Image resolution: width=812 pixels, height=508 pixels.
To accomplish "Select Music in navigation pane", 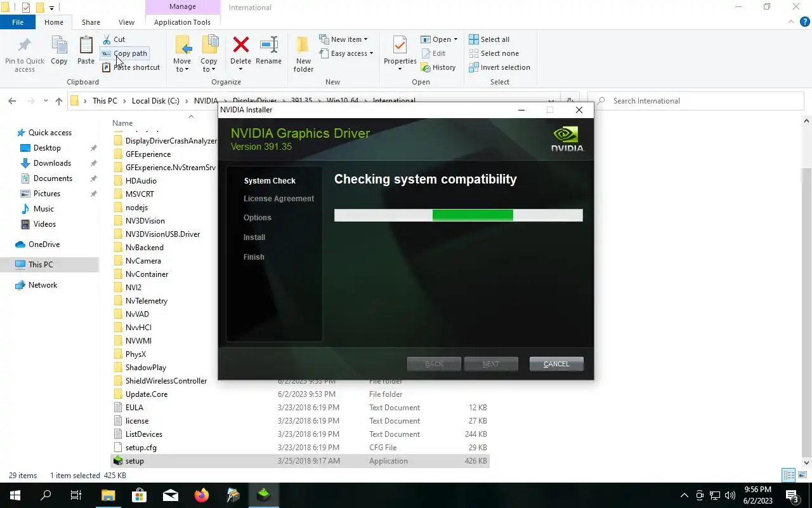I will [x=43, y=209].
